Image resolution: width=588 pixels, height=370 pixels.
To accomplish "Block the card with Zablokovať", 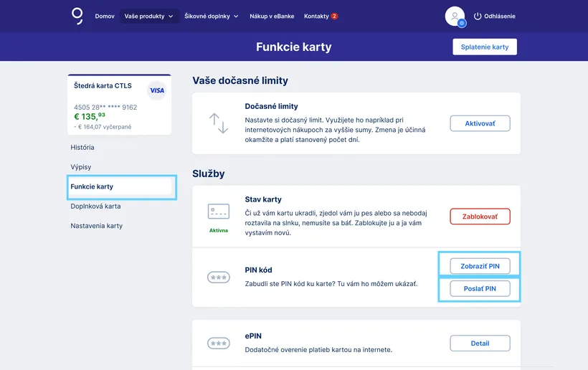I will point(480,217).
